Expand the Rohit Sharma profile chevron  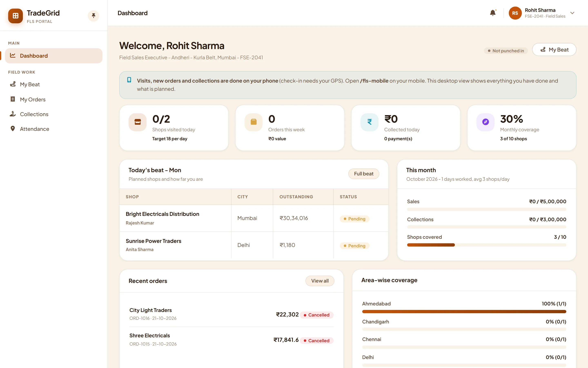click(x=572, y=13)
